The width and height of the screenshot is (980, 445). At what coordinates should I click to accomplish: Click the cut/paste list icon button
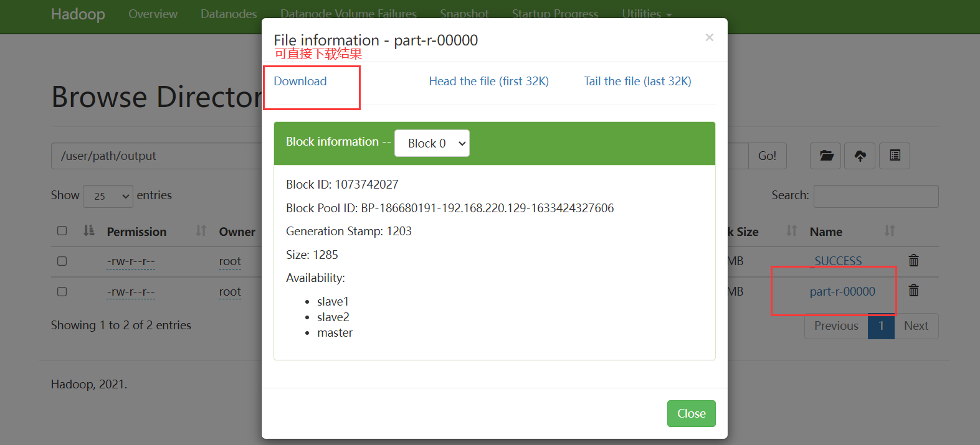[x=895, y=156]
